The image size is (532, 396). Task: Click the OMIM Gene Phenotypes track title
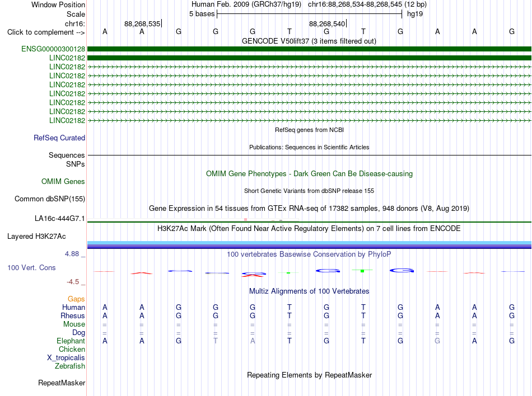coord(309,174)
